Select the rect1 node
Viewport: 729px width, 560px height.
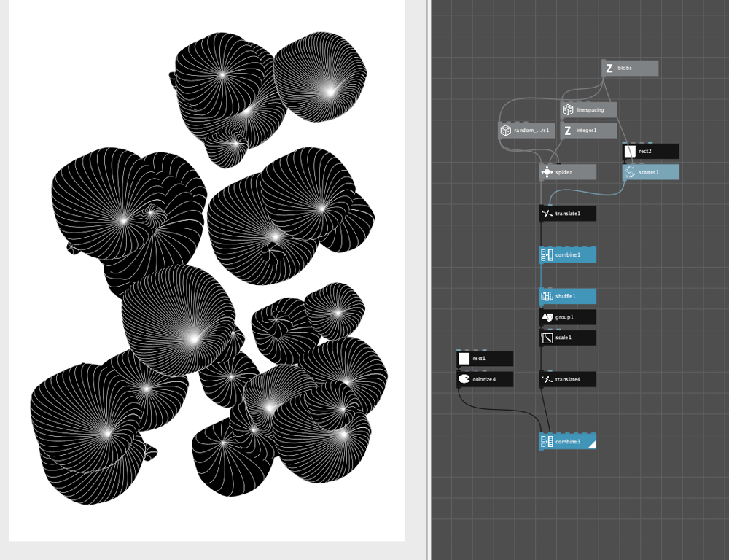pos(485,359)
